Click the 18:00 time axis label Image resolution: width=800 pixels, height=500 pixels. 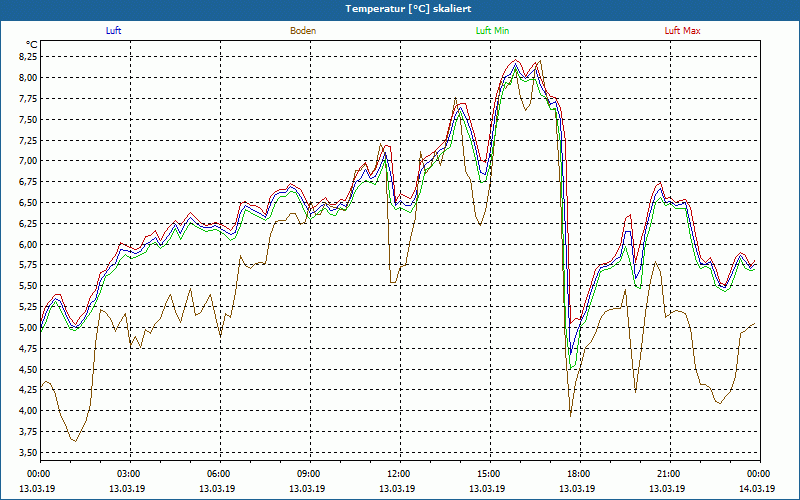coord(580,474)
